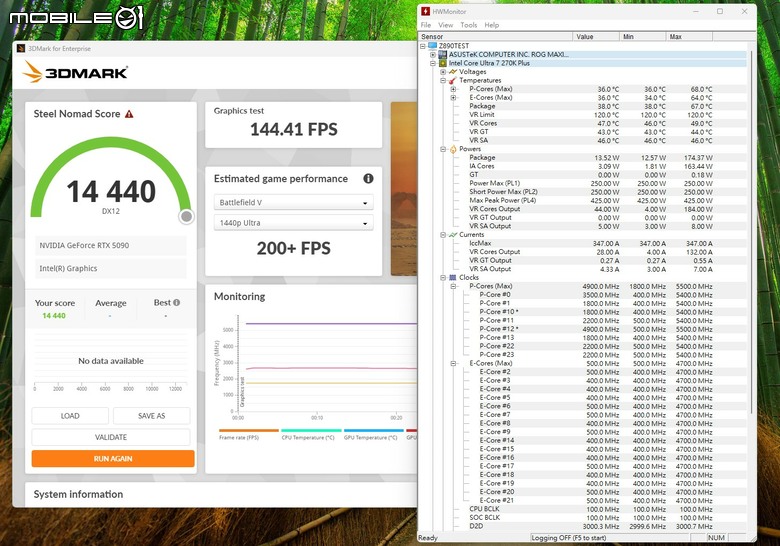Click the Temperatures thermometer icon
Screen dimensions: 780x546
(x=453, y=80)
